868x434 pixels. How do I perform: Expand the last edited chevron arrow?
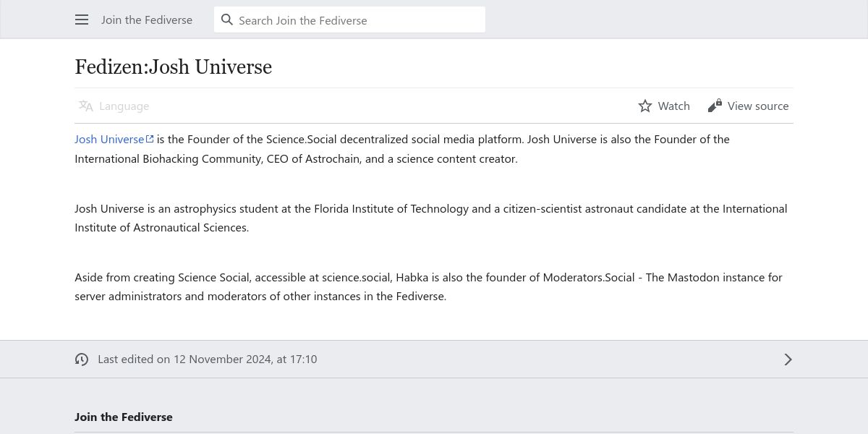pos(788,359)
